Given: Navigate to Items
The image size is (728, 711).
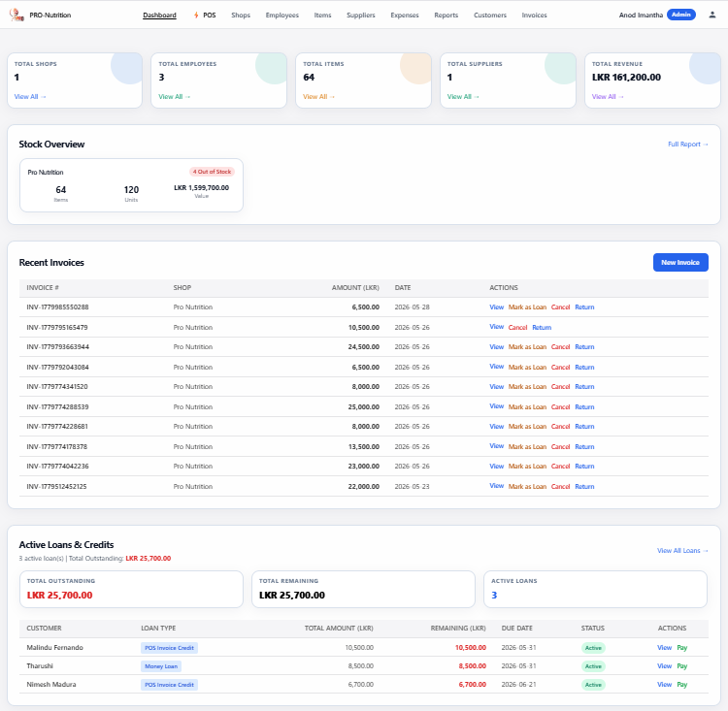Looking at the screenshot, I should pos(322,15).
